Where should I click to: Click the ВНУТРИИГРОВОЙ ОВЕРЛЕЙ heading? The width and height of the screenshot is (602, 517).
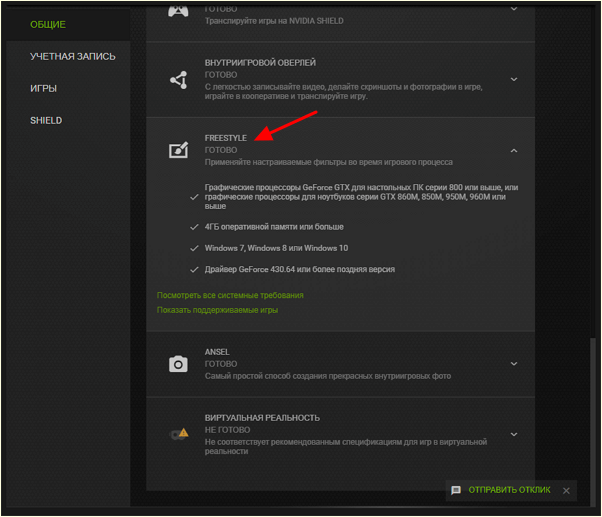pyautogui.click(x=260, y=63)
